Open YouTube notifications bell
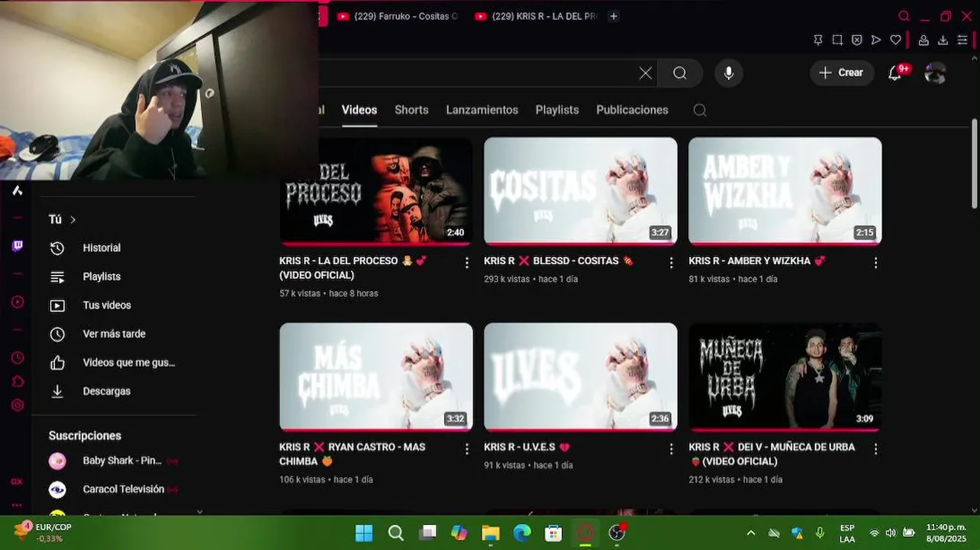Viewport: 980px width, 550px height. 895,73
